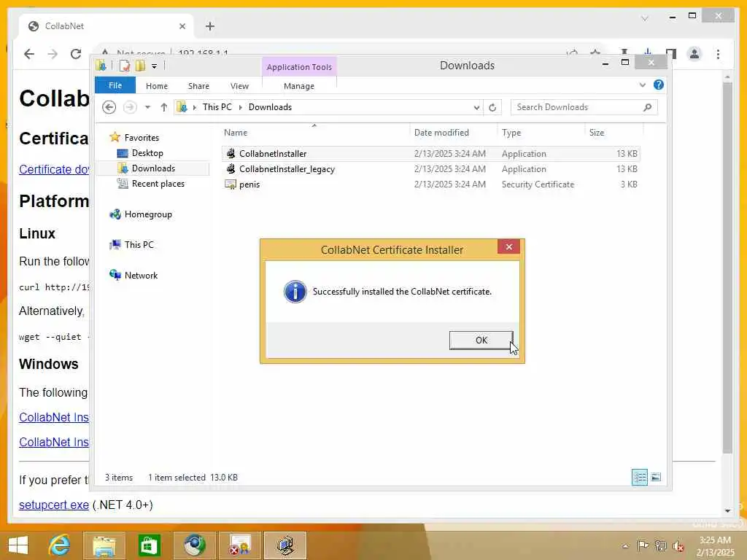
Task: Open Favorites in the navigation pane
Action: (x=142, y=138)
